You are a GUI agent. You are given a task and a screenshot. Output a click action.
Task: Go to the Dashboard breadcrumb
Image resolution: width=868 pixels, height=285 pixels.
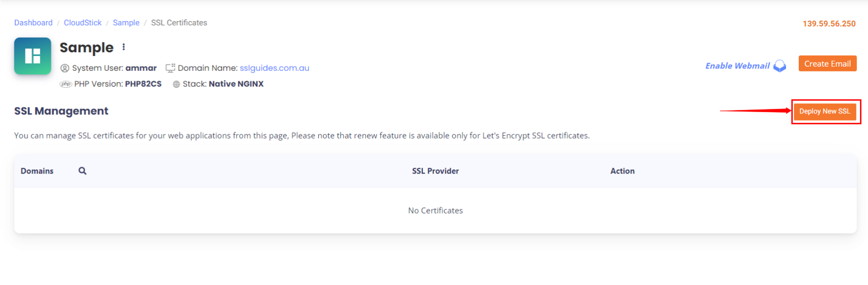33,23
